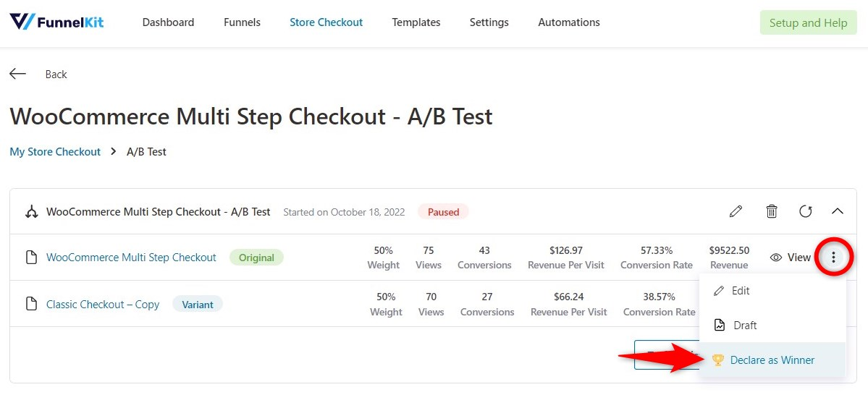This screenshot has width=868, height=395.
Task: Click the reset circular arrow icon
Action: (x=806, y=211)
